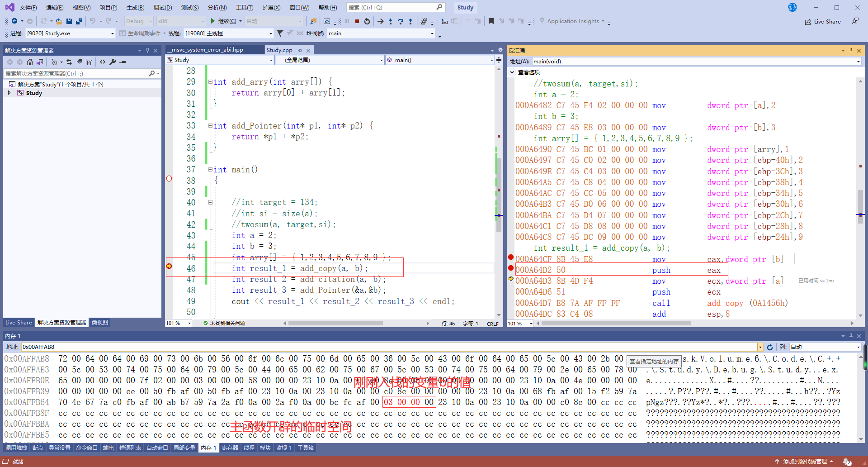Click the Collapse All icon in Solution Explorer
The width and height of the screenshot is (868, 467).
(x=79, y=62)
